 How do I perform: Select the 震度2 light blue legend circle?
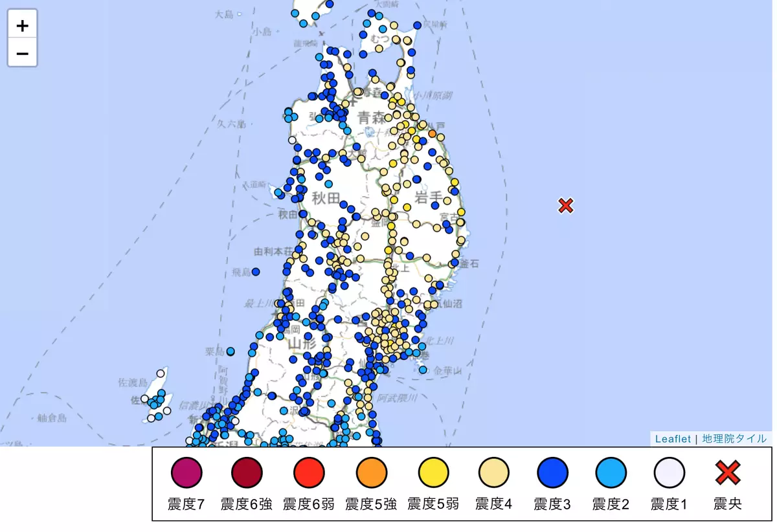(611, 472)
